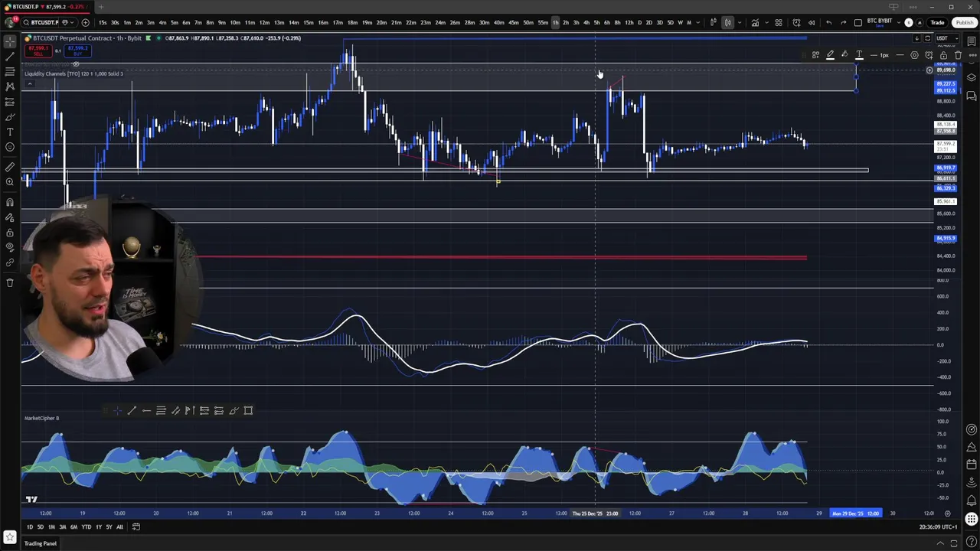
Task: Click the Publish button
Action: (x=964, y=22)
